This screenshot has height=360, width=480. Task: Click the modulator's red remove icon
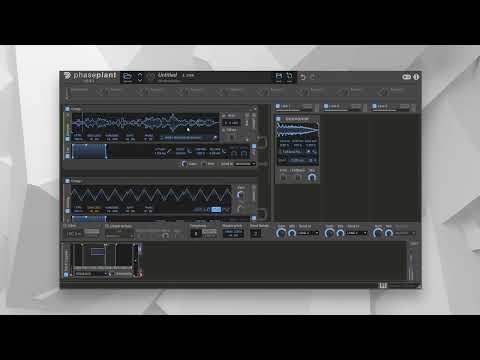(140, 275)
